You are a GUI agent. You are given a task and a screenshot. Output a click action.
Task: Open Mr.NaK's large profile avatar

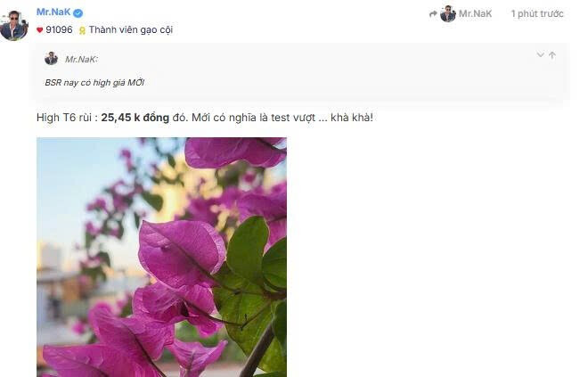click(14, 25)
